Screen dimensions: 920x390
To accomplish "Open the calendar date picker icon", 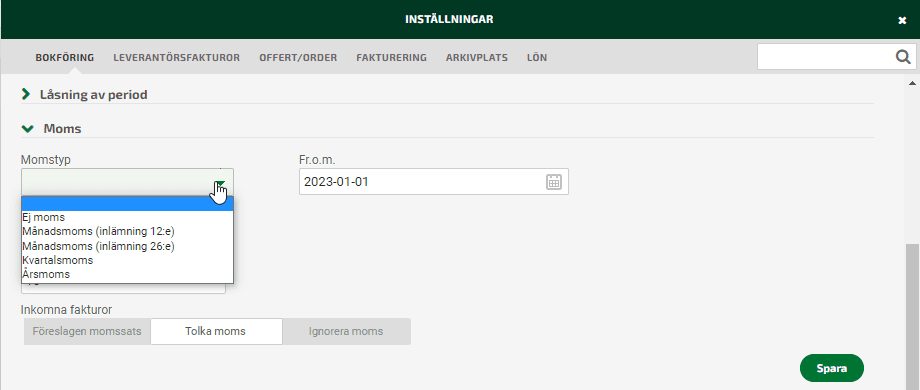I will [554, 182].
